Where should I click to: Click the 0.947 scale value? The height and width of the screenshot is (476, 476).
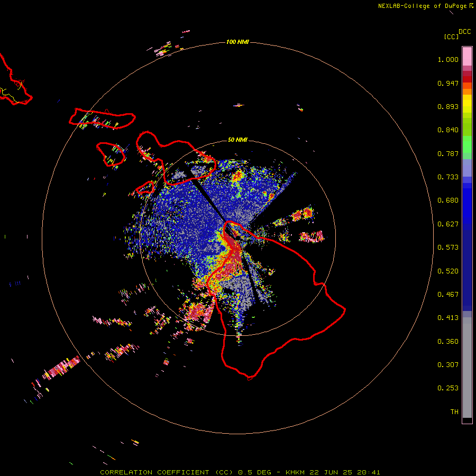(x=448, y=83)
